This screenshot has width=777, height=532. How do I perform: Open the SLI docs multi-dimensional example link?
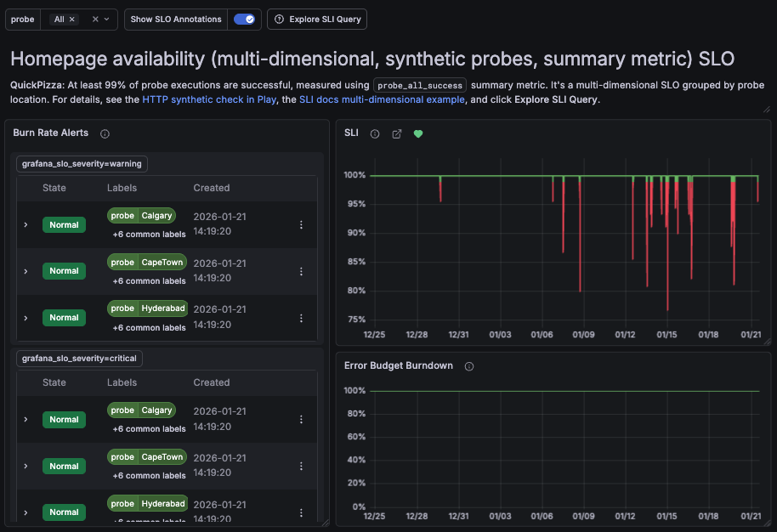click(x=382, y=99)
